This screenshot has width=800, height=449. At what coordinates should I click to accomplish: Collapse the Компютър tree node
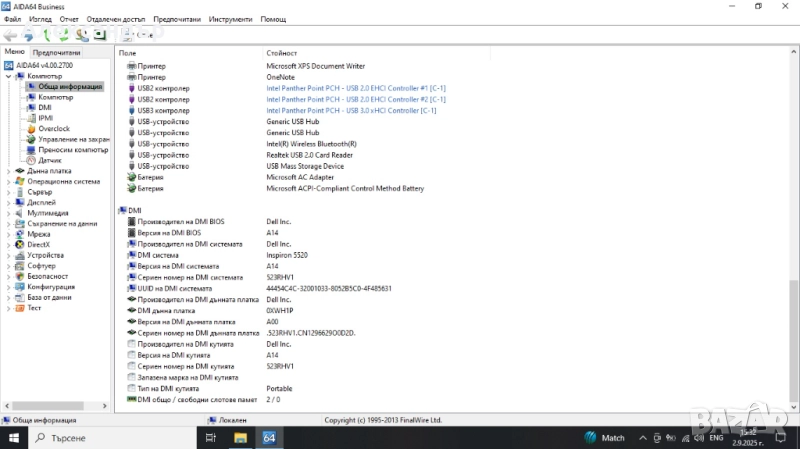tap(9, 76)
